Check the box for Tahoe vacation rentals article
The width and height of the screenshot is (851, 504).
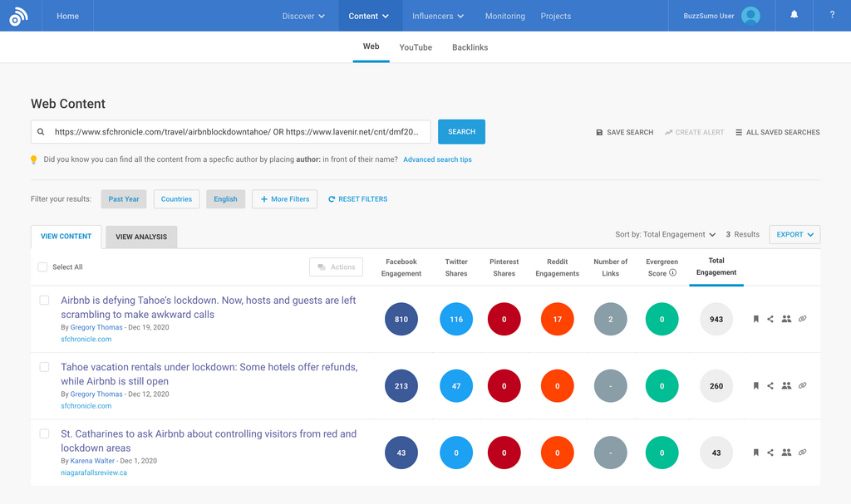point(45,367)
